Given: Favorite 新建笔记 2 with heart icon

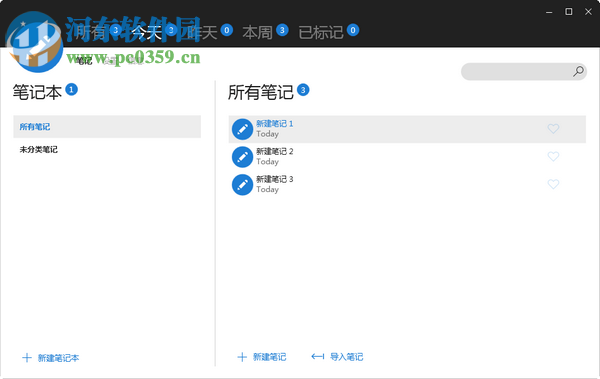Looking at the screenshot, I should click(x=553, y=156).
